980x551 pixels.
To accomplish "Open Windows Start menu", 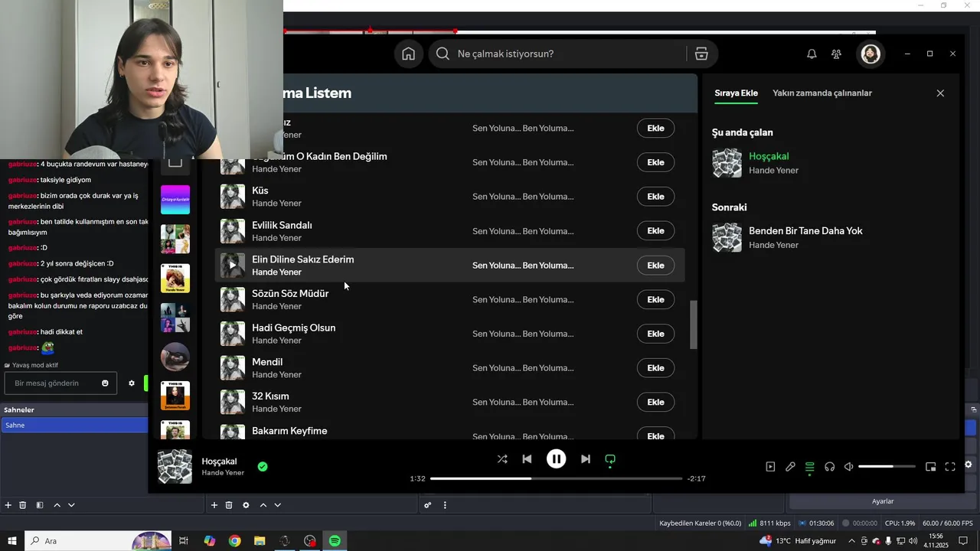I will tap(11, 541).
